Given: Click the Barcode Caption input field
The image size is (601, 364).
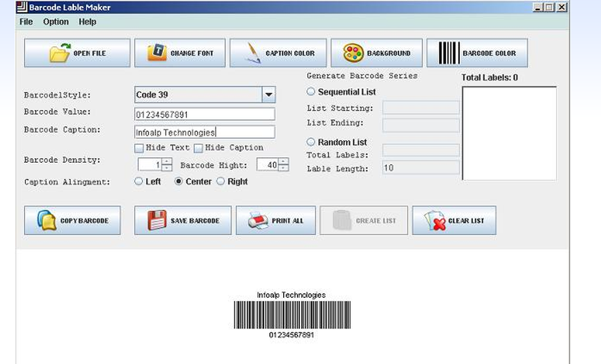Looking at the screenshot, I should 205,132.
